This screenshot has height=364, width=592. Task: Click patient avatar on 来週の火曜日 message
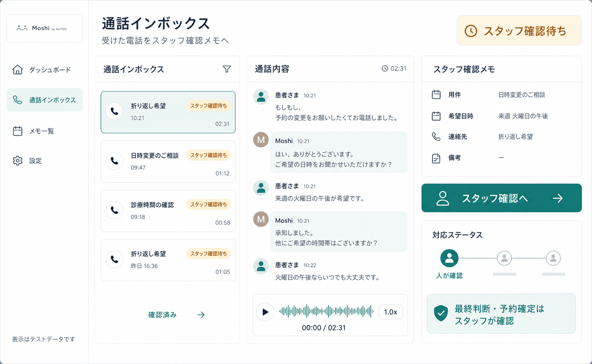point(261,188)
